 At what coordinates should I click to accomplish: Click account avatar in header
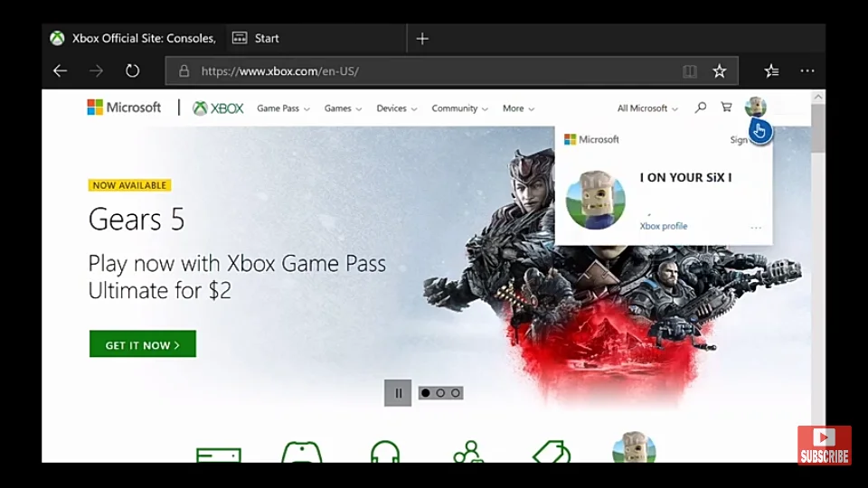click(x=755, y=107)
